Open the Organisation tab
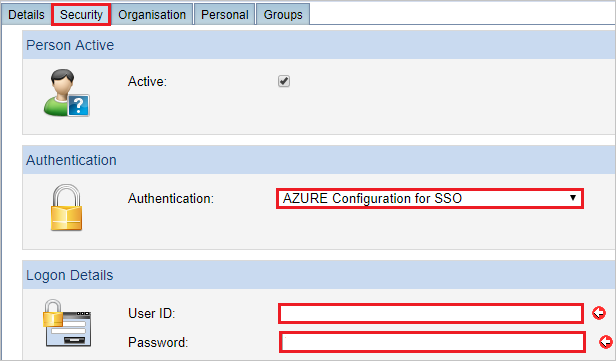The width and height of the screenshot is (616, 361). point(152,15)
